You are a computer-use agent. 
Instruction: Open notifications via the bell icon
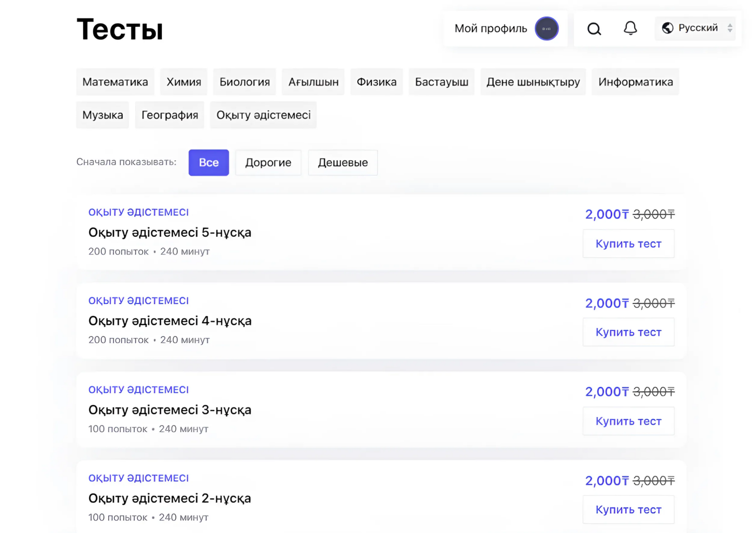pyautogui.click(x=630, y=28)
